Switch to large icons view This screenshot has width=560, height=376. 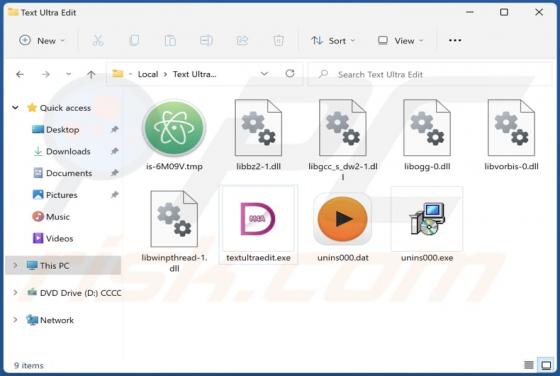(546, 365)
